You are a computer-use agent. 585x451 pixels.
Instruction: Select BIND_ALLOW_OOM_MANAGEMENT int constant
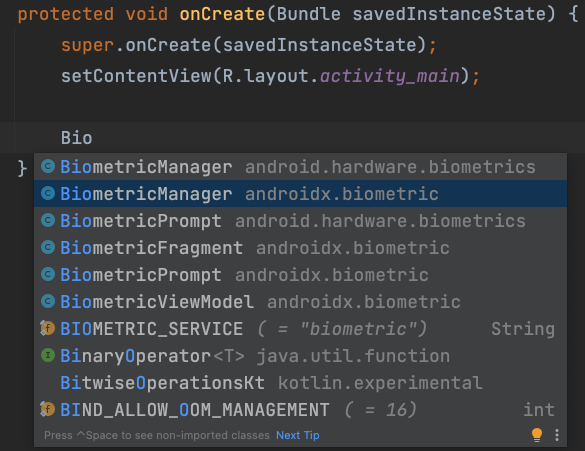click(x=300, y=410)
